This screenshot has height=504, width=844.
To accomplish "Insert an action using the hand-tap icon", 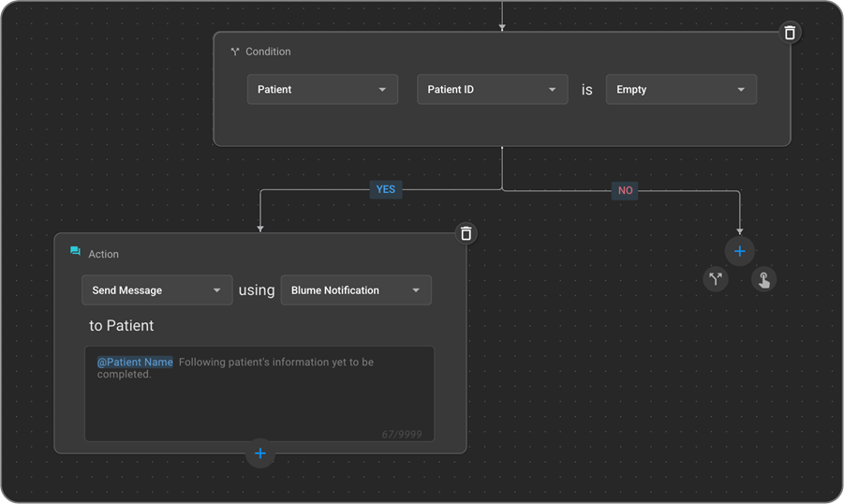I will coord(763,279).
